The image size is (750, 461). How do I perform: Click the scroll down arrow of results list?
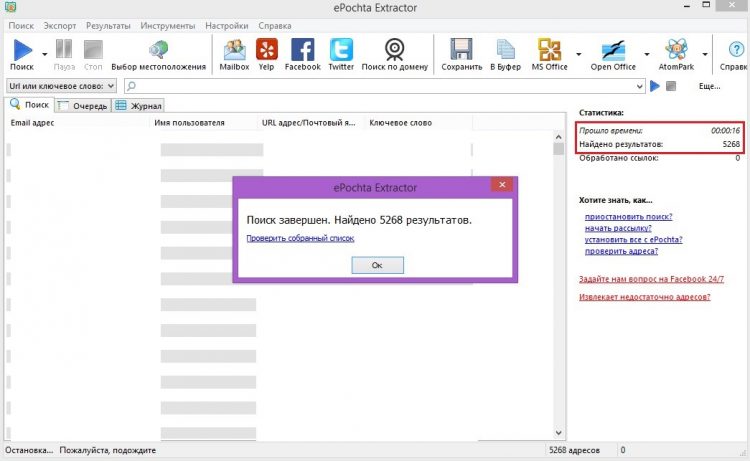(x=558, y=433)
